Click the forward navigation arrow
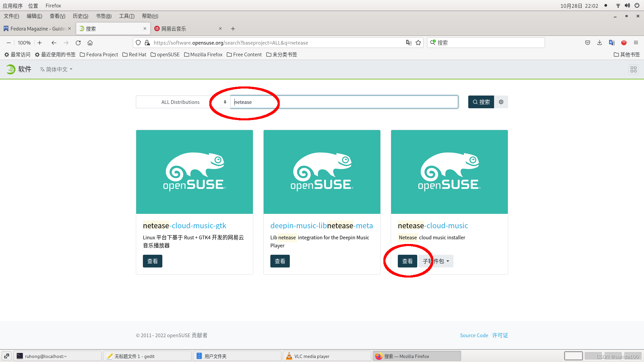 click(66, 43)
